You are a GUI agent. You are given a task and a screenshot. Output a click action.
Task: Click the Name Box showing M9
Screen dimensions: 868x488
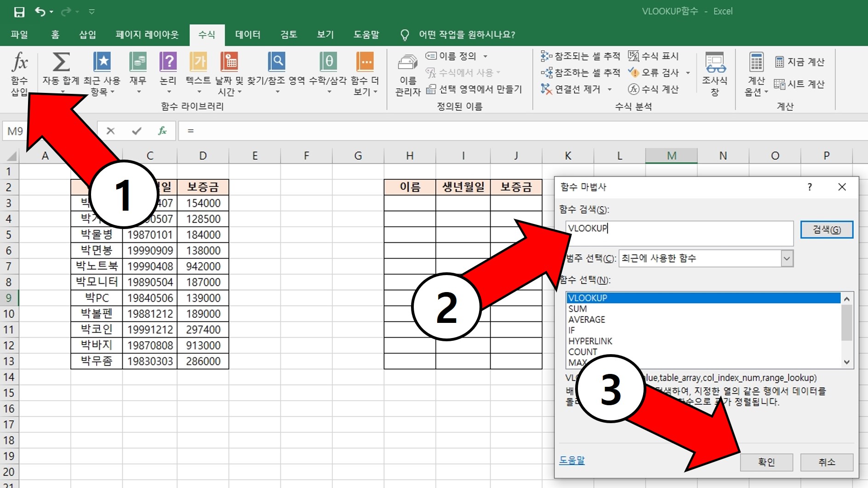(16, 131)
